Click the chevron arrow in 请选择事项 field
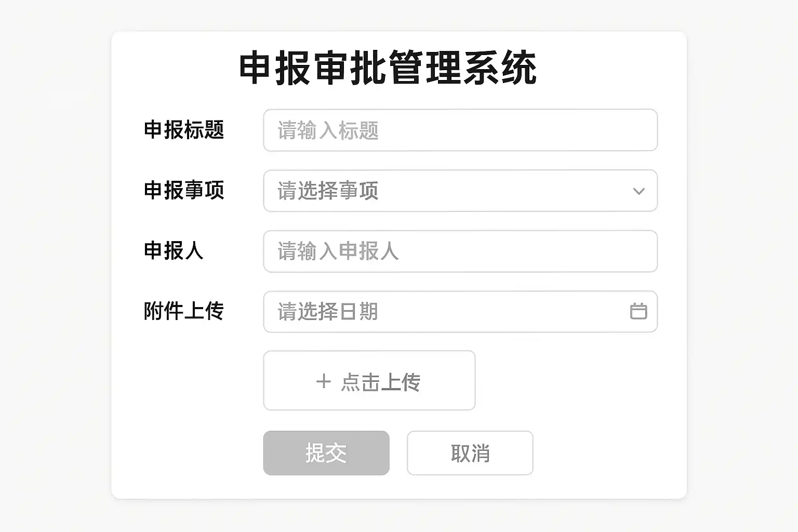Viewport: 798px width, 532px height. tap(639, 191)
